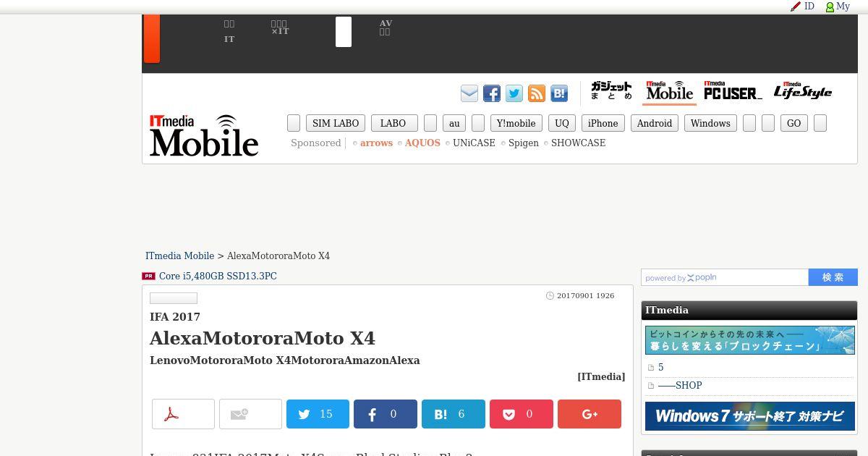Open sidebar link labeled 5
868x456 pixels.
(x=660, y=367)
